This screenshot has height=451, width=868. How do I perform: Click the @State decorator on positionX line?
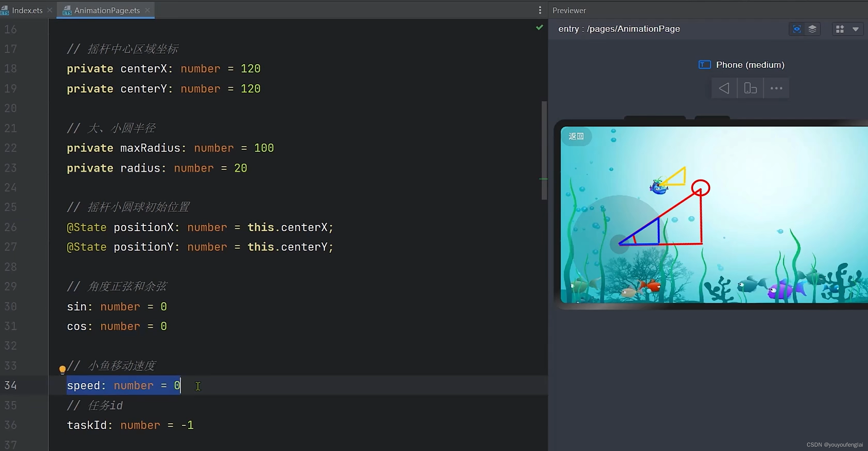point(86,228)
